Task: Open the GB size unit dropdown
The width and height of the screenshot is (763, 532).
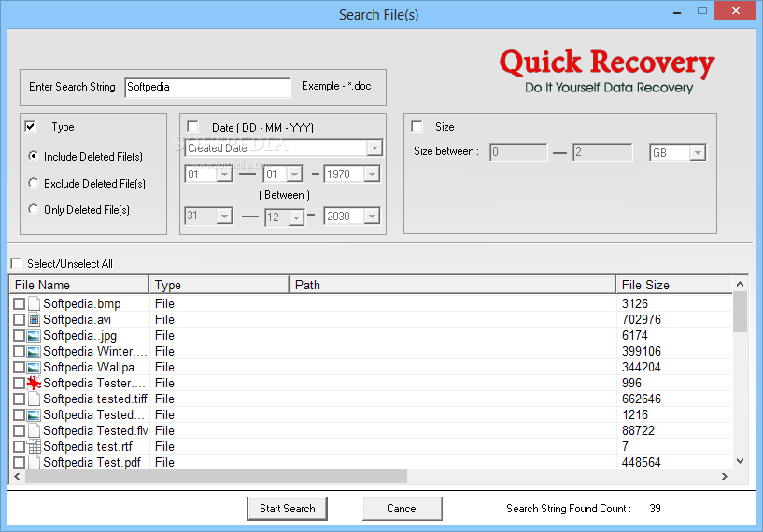Action: coord(698,153)
